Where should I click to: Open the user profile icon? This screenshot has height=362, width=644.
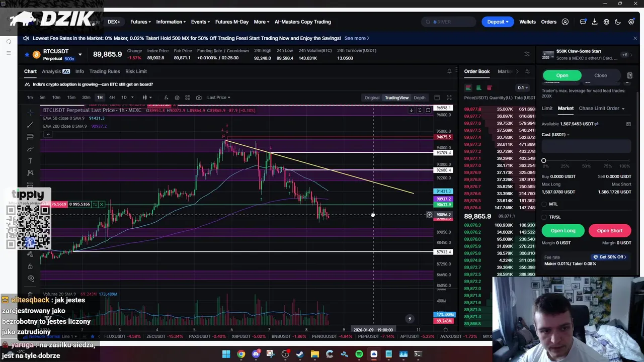565,22
